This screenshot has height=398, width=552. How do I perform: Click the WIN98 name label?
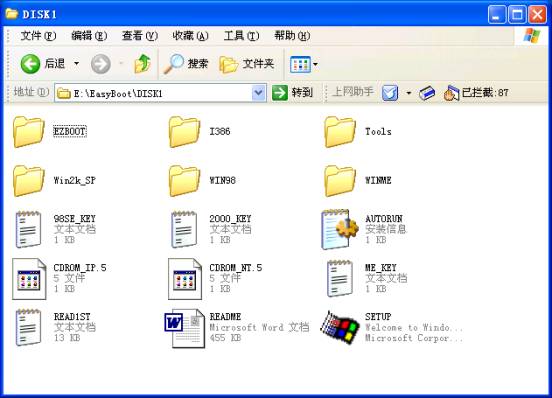(222, 181)
